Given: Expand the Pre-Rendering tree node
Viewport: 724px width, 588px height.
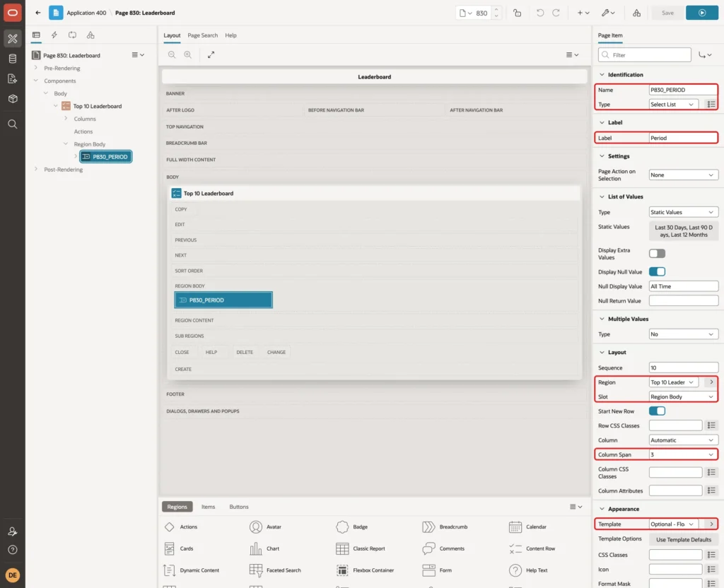Looking at the screenshot, I should coord(36,68).
